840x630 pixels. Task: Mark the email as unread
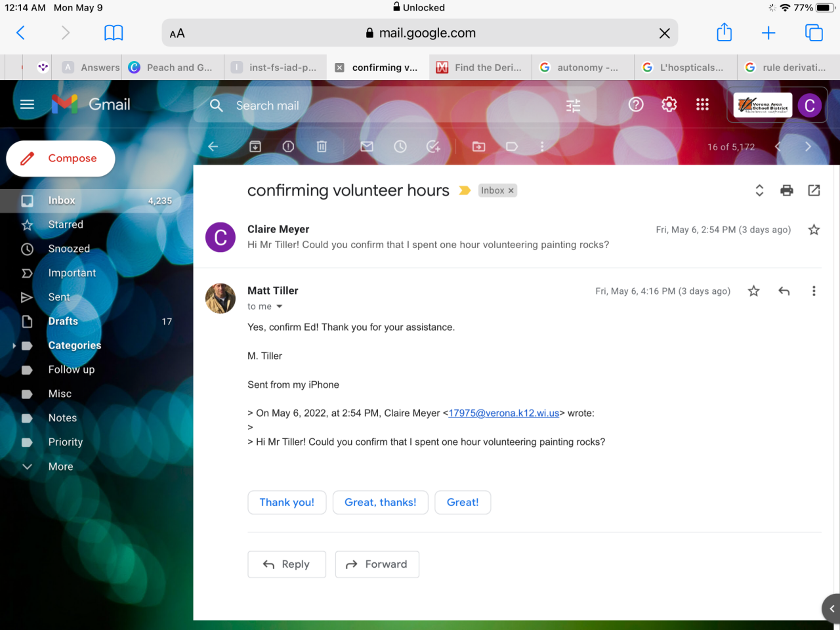tap(367, 146)
